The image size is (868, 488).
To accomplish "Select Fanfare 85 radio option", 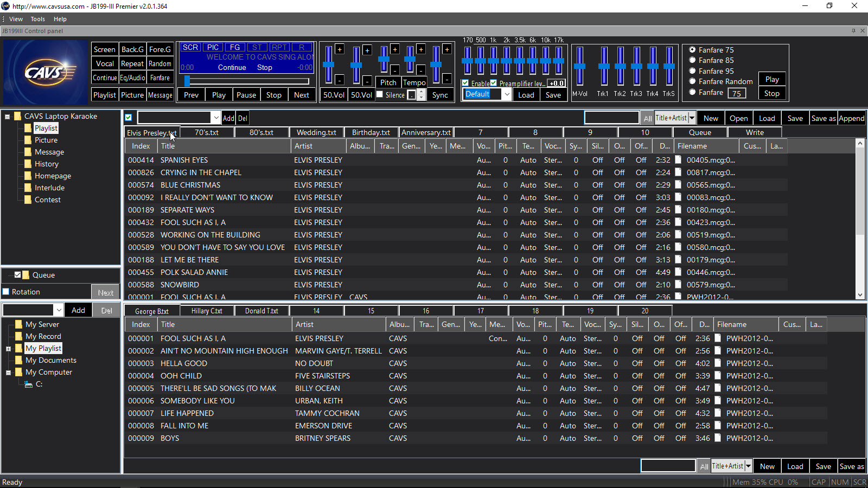I will click(692, 60).
